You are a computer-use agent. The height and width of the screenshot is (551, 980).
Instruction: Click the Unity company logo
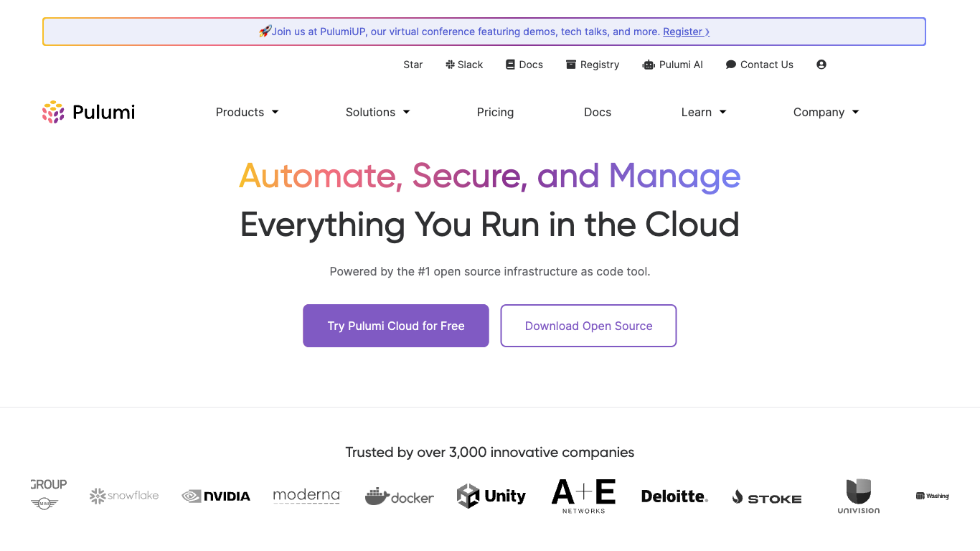click(x=491, y=496)
